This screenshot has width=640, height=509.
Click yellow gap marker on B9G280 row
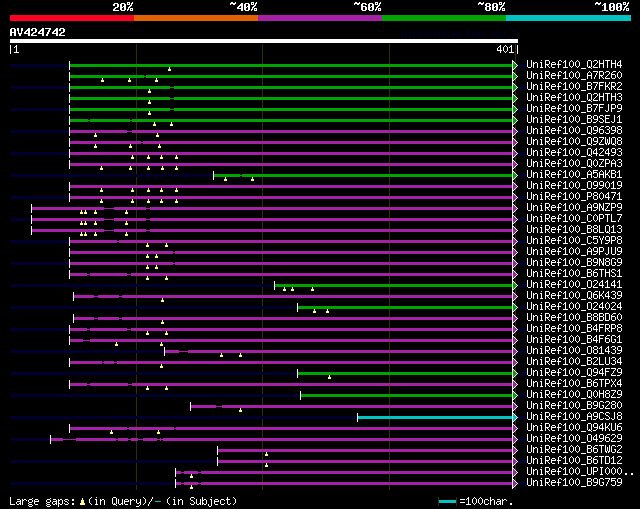coord(240,410)
